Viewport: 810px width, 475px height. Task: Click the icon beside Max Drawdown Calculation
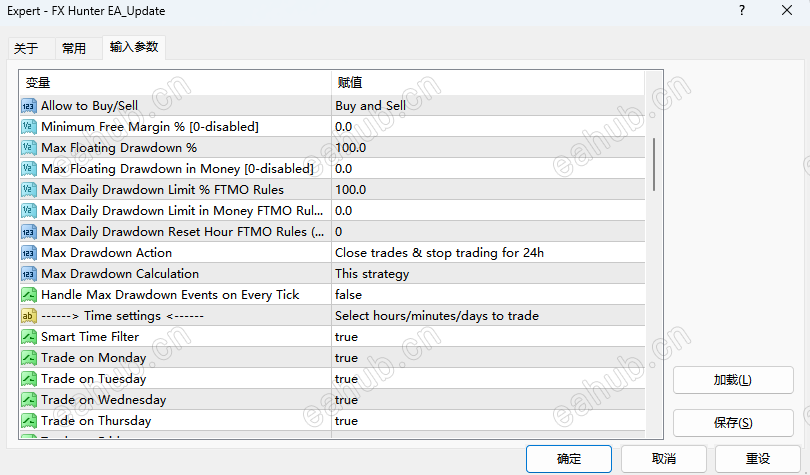pos(28,274)
